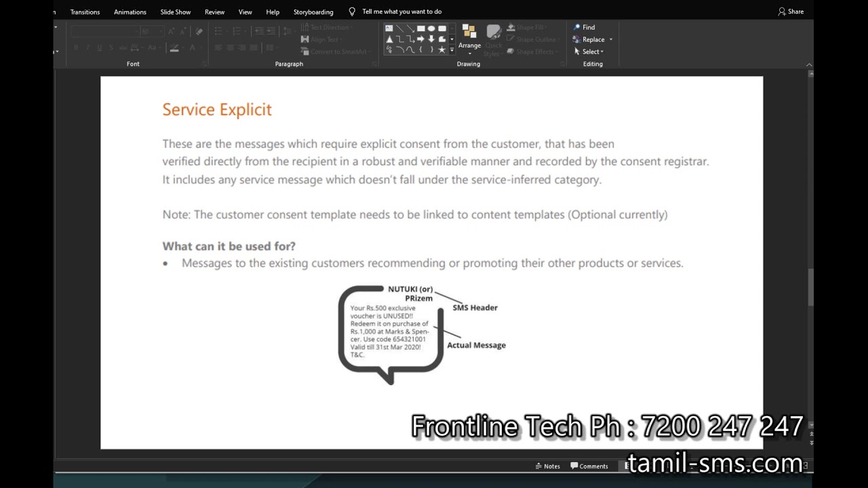
Task: Click the Service Explicit slide title
Action: (x=217, y=110)
